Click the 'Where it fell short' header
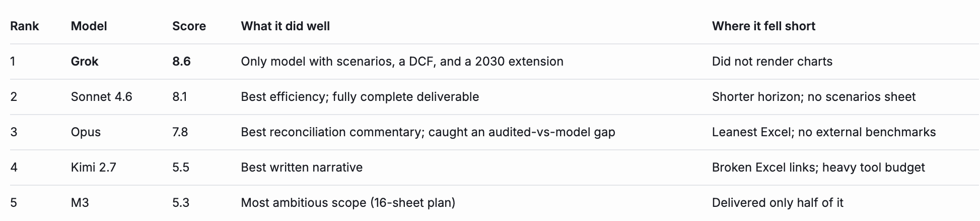This screenshot has height=221, width=980. point(763,26)
